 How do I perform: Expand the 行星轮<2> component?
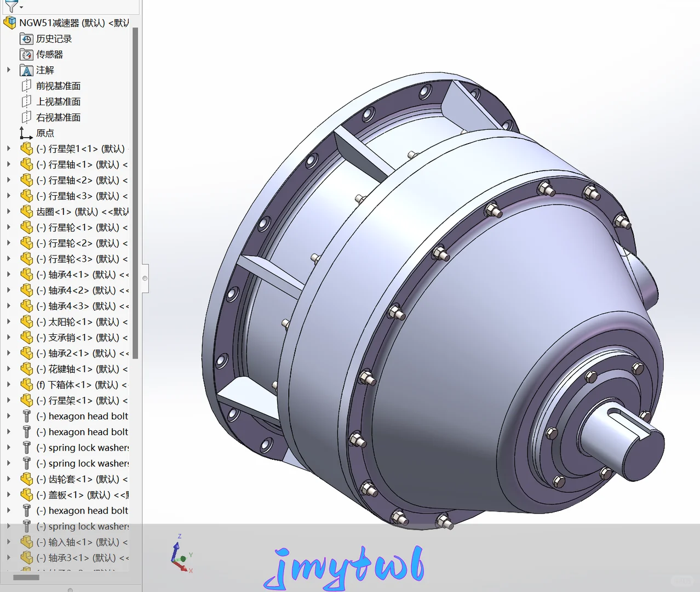[x=9, y=242]
